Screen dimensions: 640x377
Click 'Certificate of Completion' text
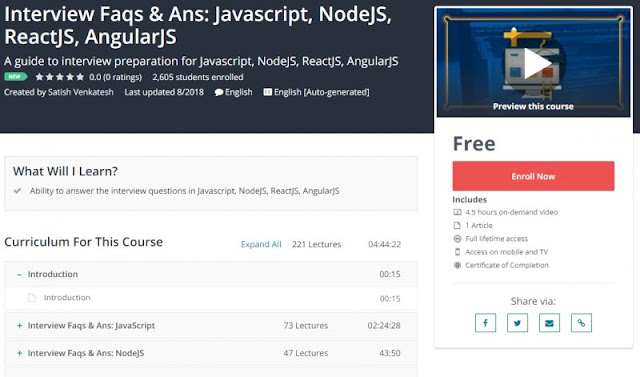pyautogui.click(x=507, y=265)
